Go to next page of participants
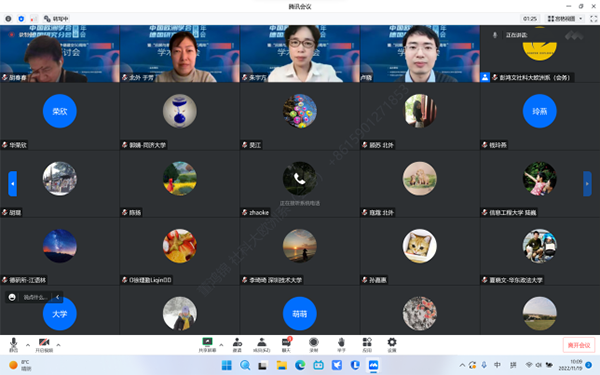This screenshot has height=375, width=600. (587, 184)
